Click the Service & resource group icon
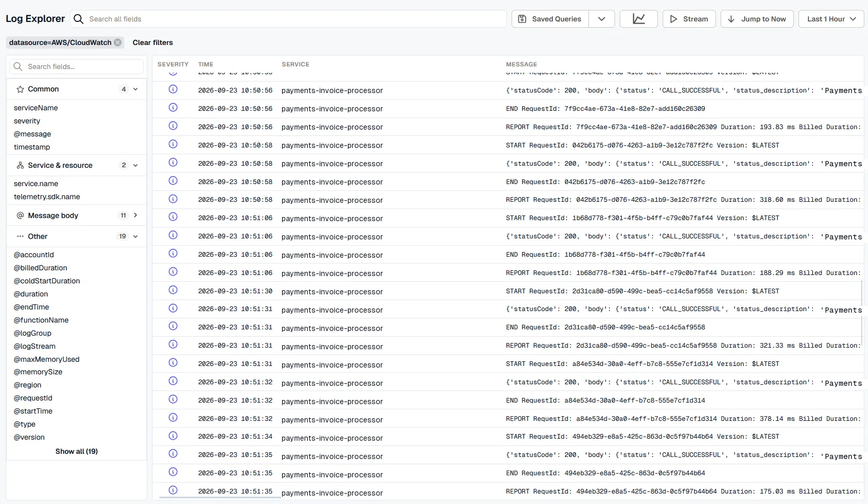 coord(20,165)
